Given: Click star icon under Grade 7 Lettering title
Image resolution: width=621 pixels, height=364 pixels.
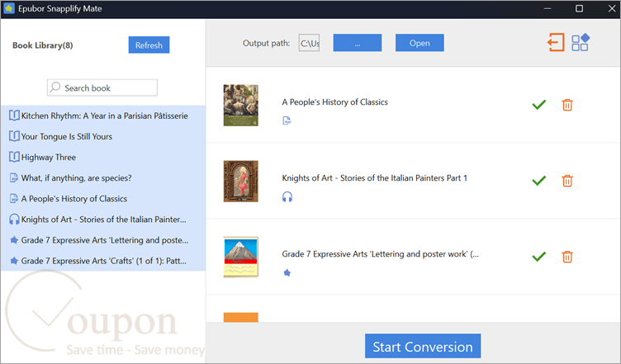Looking at the screenshot, I should click(287, 272).
